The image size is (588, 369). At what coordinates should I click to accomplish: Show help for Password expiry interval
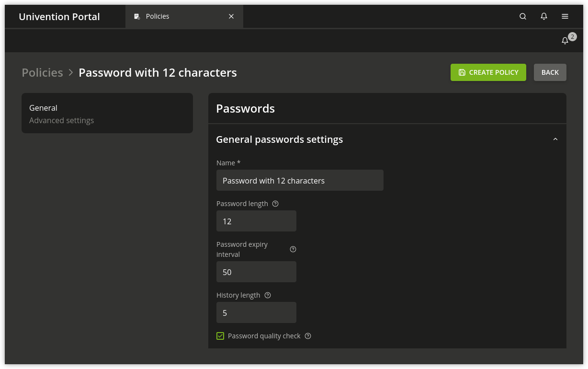tap(293, 249)
